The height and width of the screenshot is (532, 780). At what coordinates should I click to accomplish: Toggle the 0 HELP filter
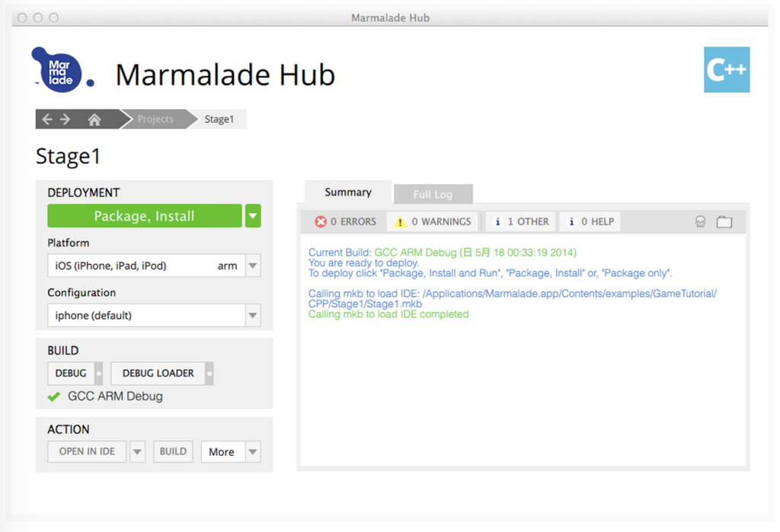click(590, 221)
